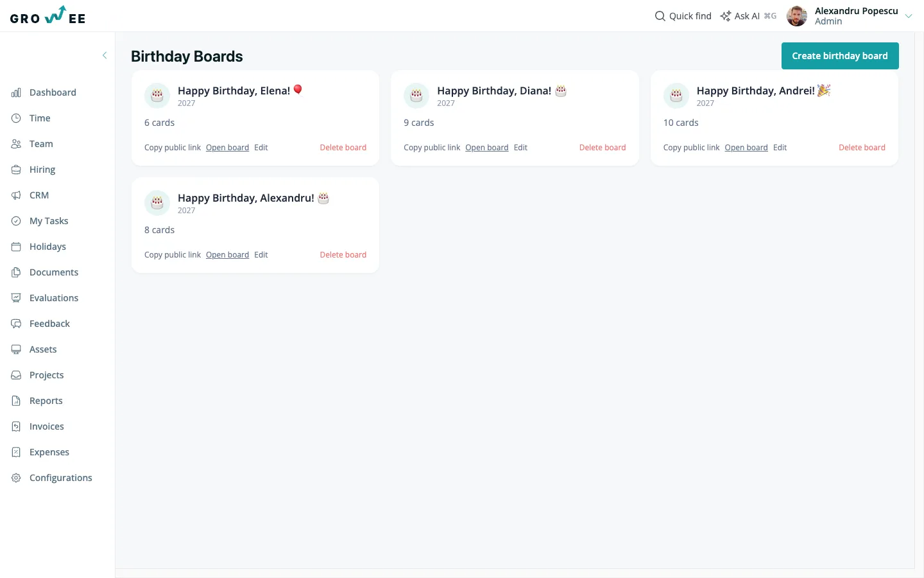
Task: Open the Holidays page
Action: pyautogui.click(x=47, y=247)
